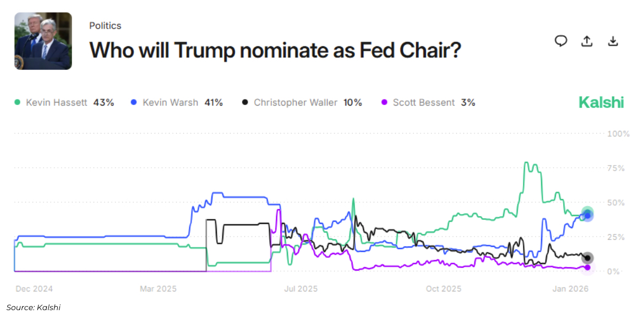Viewport: 644px width, 325px height.
Task: Click the market title about Fed Chair nomination
Action: tap(275, 51)
